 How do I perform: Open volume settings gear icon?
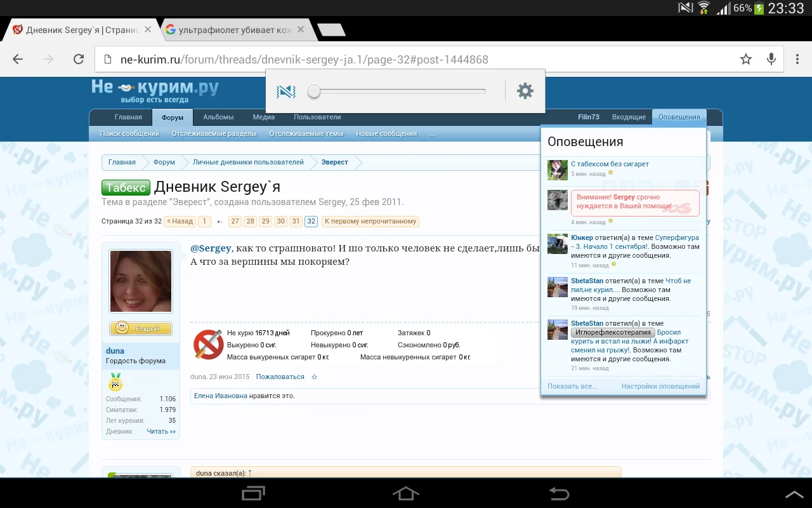pos(525,91)
